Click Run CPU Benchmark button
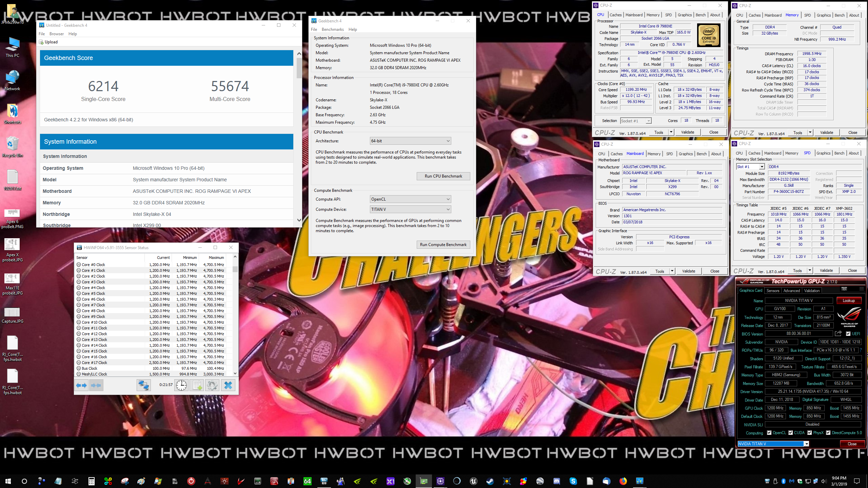The image size is (868, 488). (x=443, y=176)
